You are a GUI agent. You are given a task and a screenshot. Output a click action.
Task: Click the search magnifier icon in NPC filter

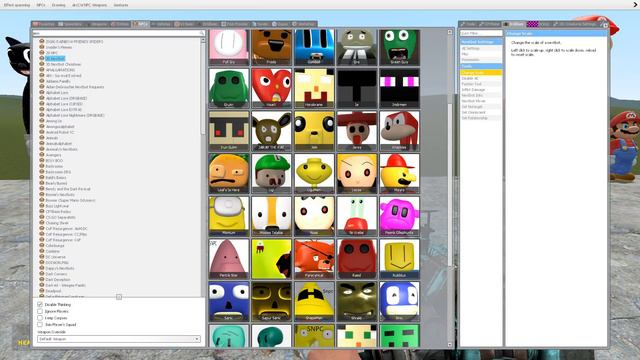tap(202, 33)
